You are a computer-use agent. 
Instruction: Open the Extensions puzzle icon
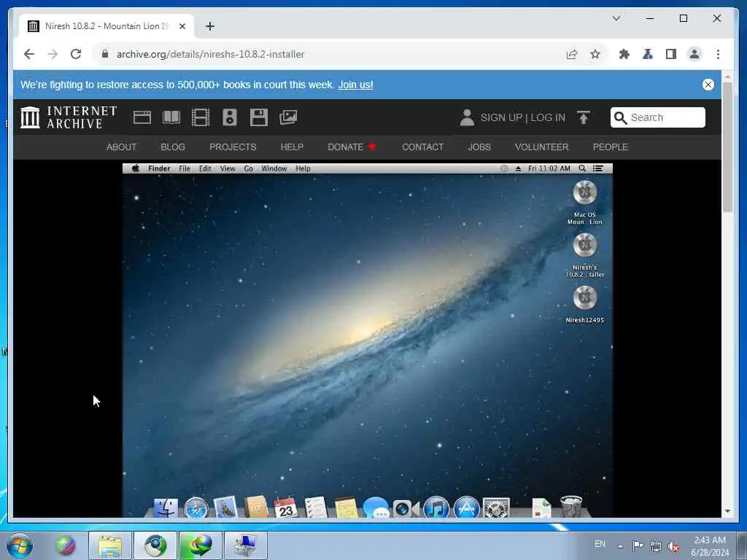click(x=624, y=54)
